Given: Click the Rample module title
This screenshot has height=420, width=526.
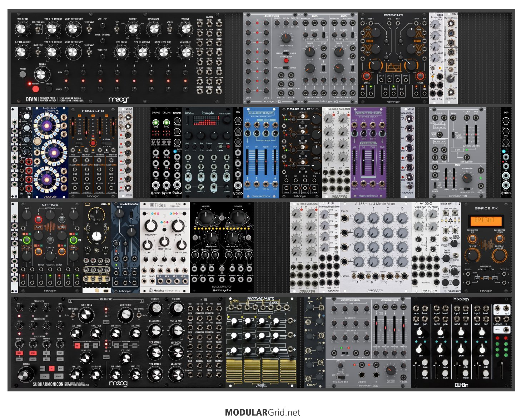Looking at the screenshot, I should [207, 113].
